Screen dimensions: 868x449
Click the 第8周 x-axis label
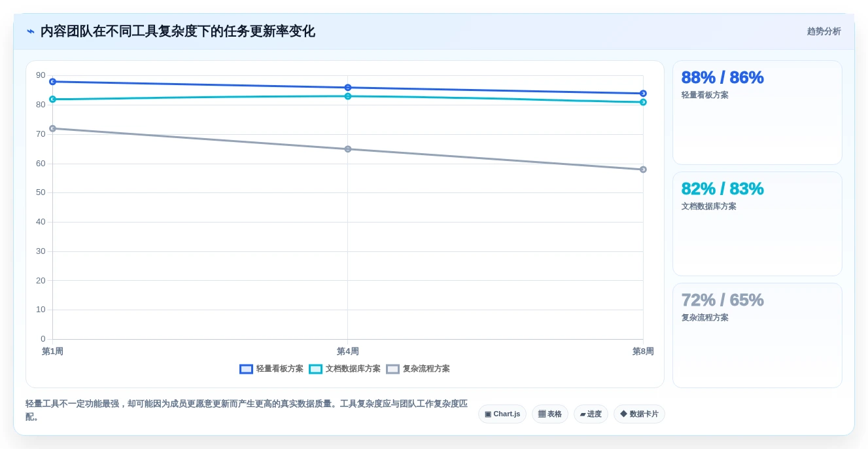[643, 351]
